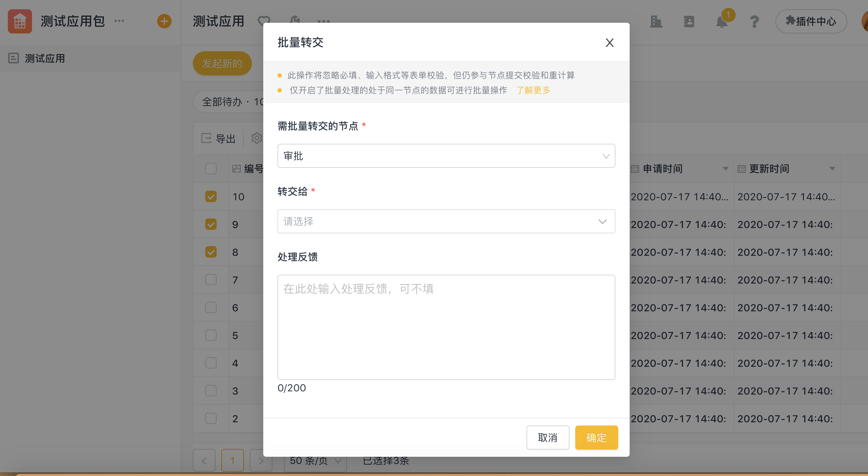Open the 需批量转交的节点 dropdown showing 审批
Viewport: 868px width, 476px height.
point(446,156)
